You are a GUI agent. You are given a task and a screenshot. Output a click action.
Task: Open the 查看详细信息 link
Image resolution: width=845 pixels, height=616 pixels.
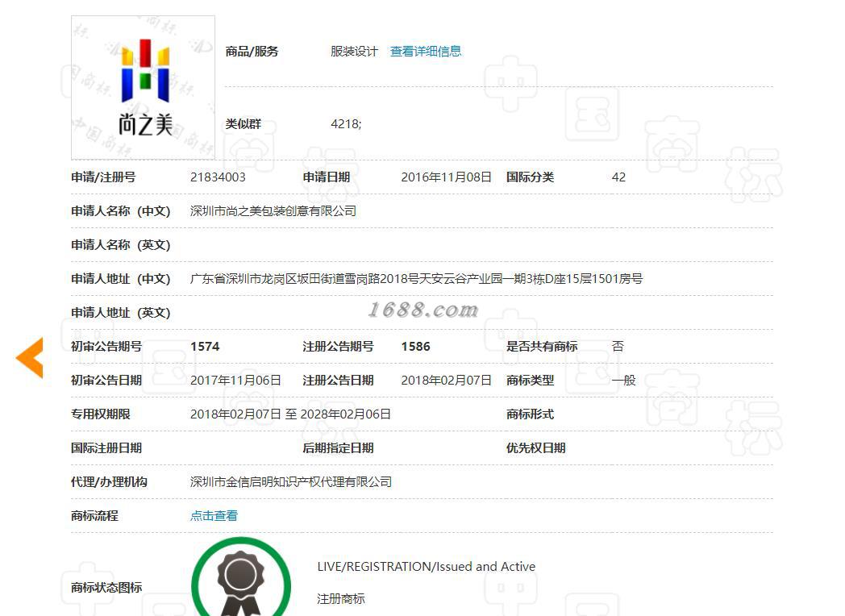(426, 51)
